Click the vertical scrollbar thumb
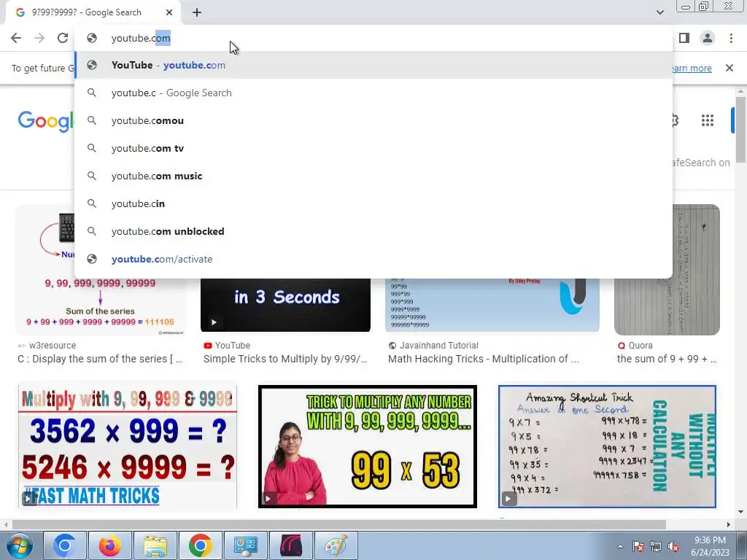The height and width of the screenshot is (560, 747). point(741,130)
